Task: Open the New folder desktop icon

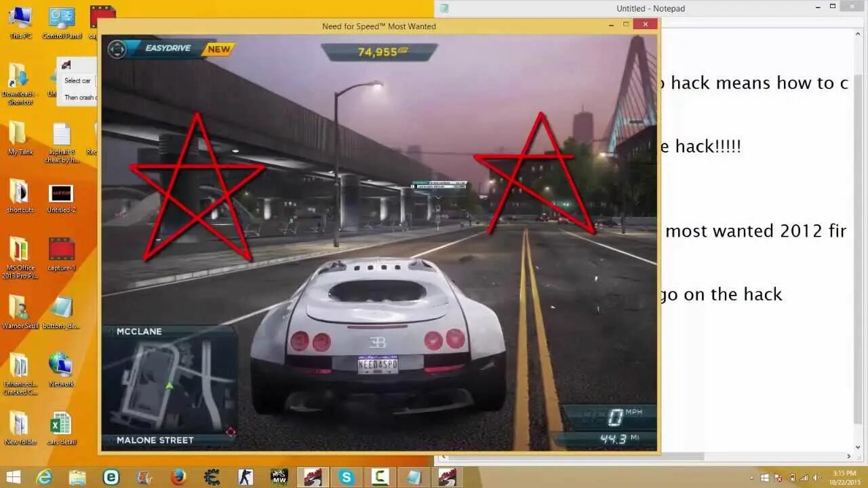Action: [x=20, y=428]
